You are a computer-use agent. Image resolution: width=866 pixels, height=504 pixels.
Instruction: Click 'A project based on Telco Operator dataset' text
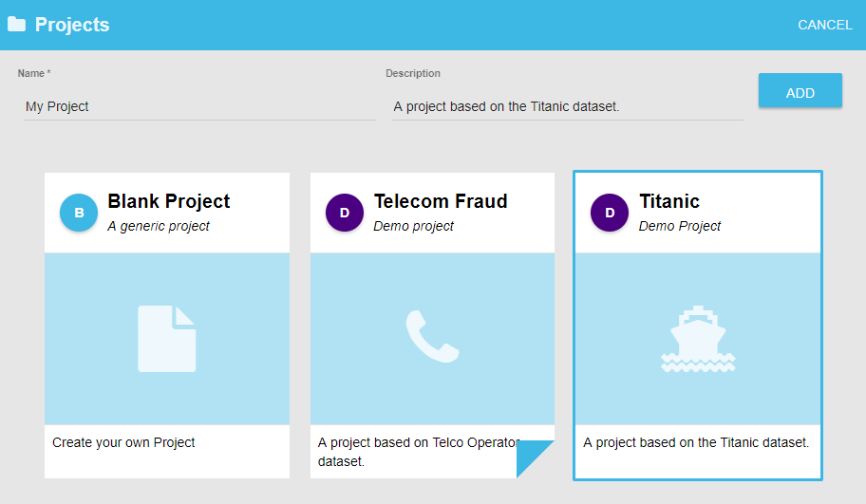(x=418, y=452)
